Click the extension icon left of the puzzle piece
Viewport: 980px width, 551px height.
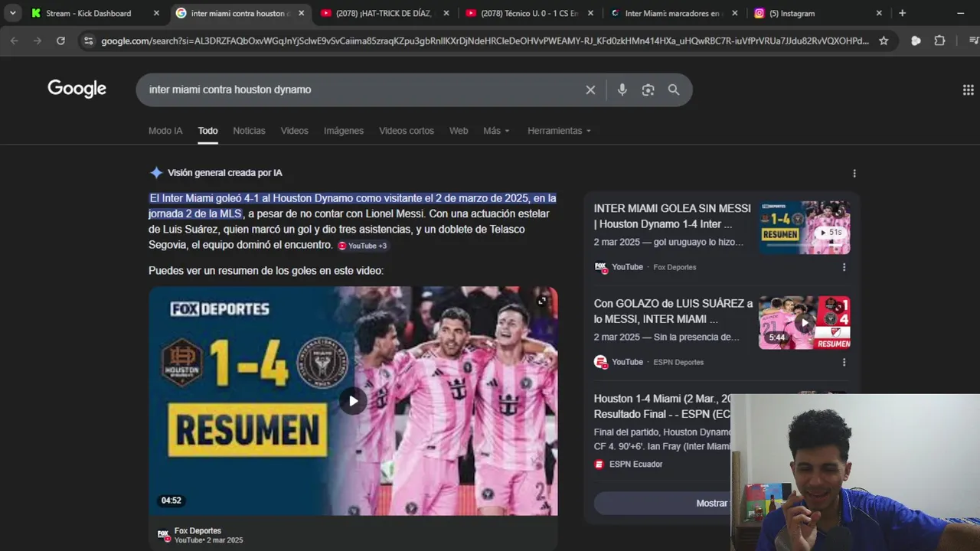point(916,41)
